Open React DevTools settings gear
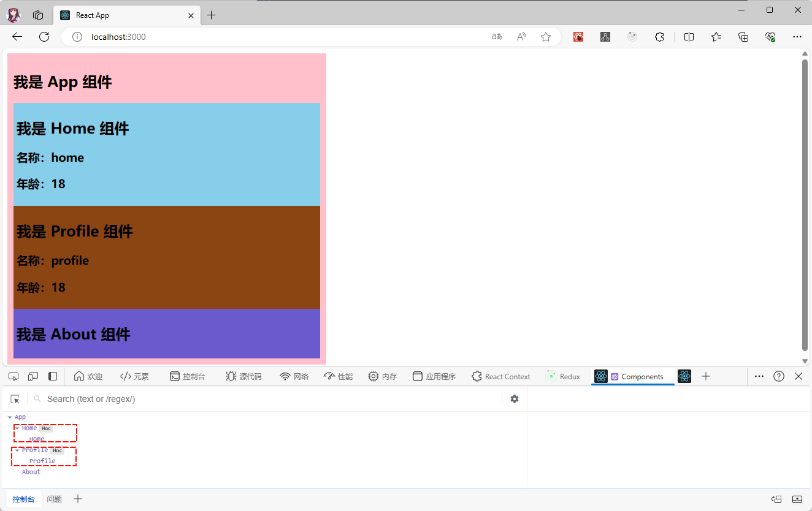812x511 pixels. 515,399
